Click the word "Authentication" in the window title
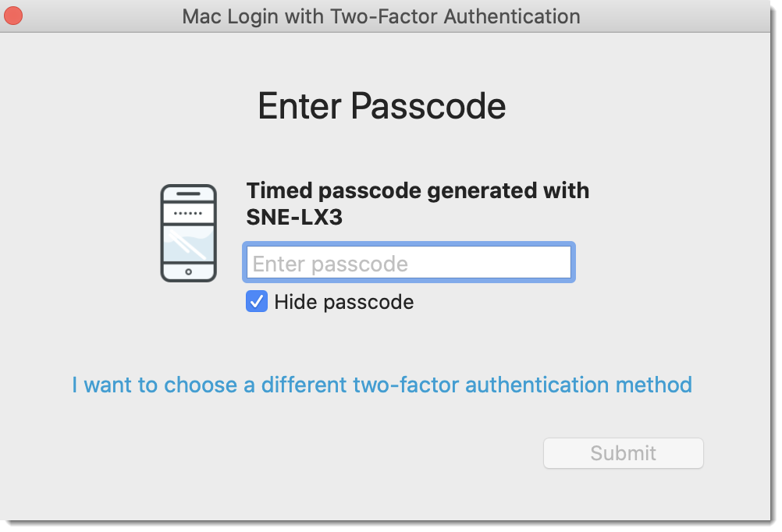 tap(512, 16)
